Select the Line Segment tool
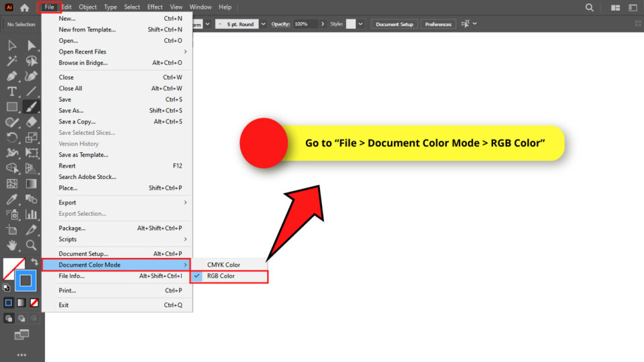 (x=32, y=91)
